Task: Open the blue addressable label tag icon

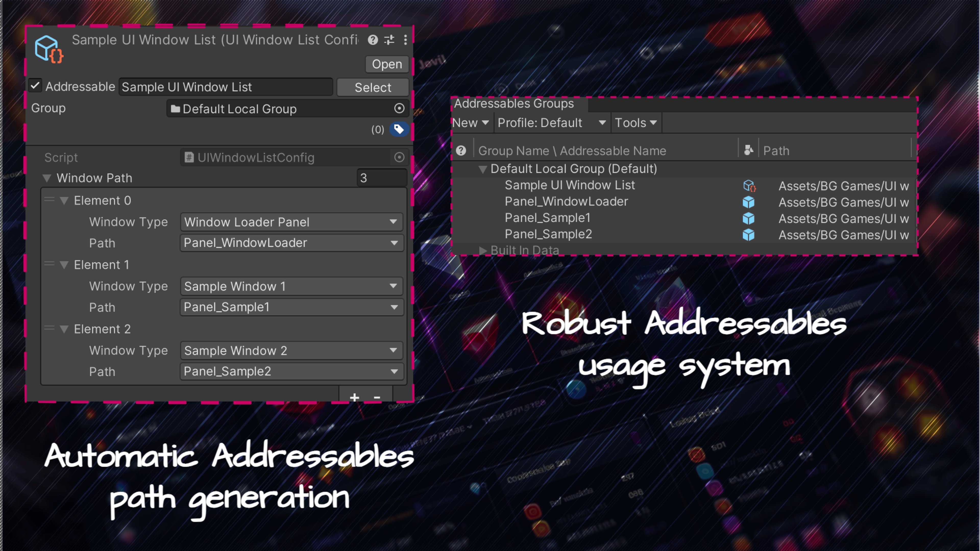Action: [x=399, y=129]
